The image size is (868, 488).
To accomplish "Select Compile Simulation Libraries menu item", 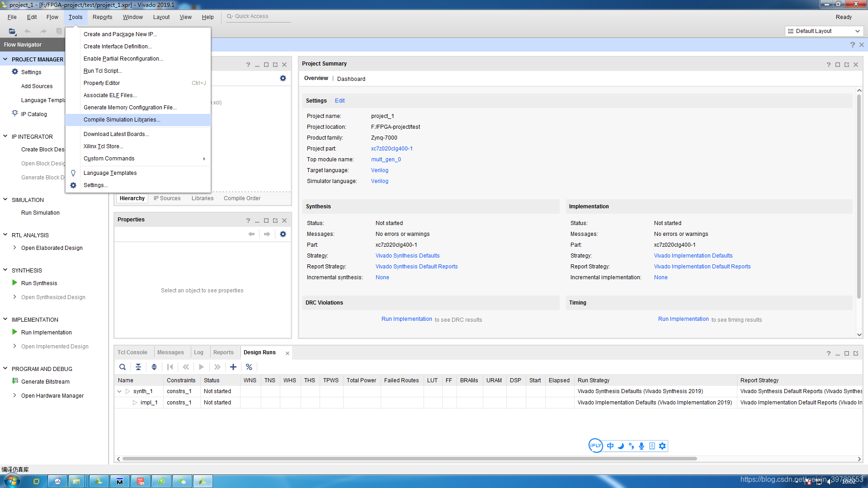I will (121, 119).
